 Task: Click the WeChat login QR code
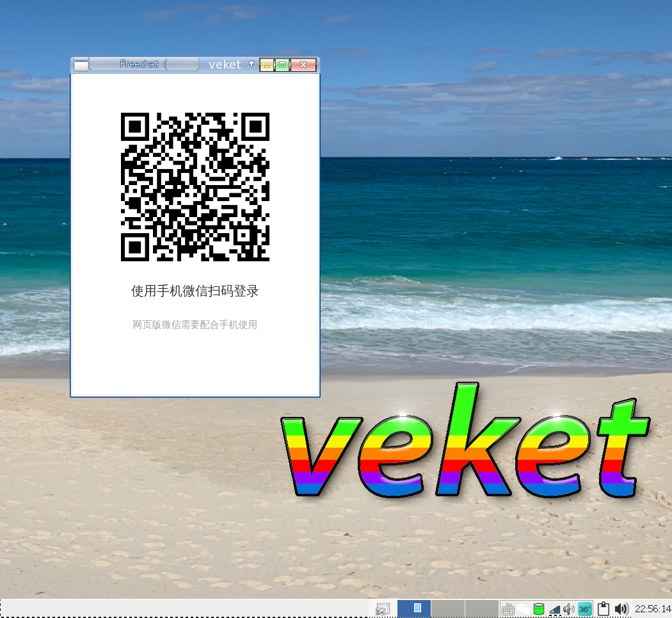click(x=195, y=186)
